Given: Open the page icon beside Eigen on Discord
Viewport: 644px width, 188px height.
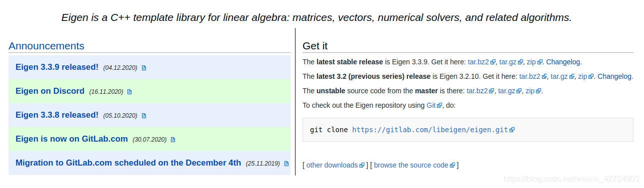Looking at the screenshot, I should click(129, 92).
